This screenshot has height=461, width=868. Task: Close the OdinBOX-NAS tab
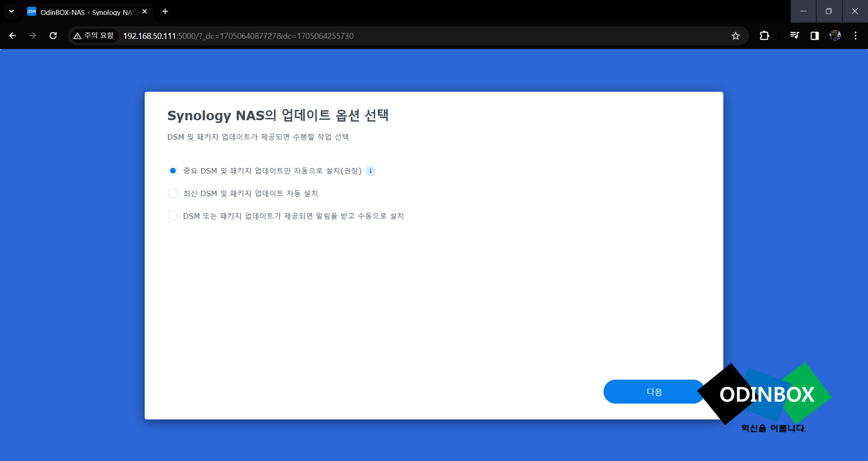[145, 12]
